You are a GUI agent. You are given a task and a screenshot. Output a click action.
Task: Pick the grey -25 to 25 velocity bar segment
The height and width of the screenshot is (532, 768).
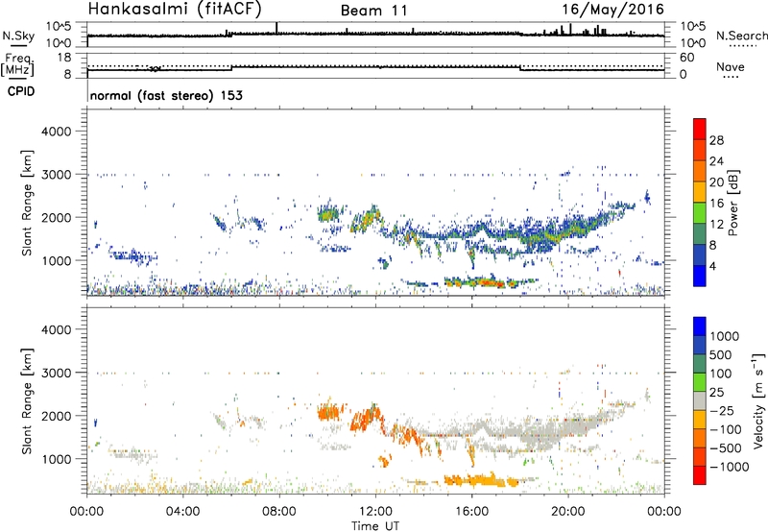(x=700, y=401)
